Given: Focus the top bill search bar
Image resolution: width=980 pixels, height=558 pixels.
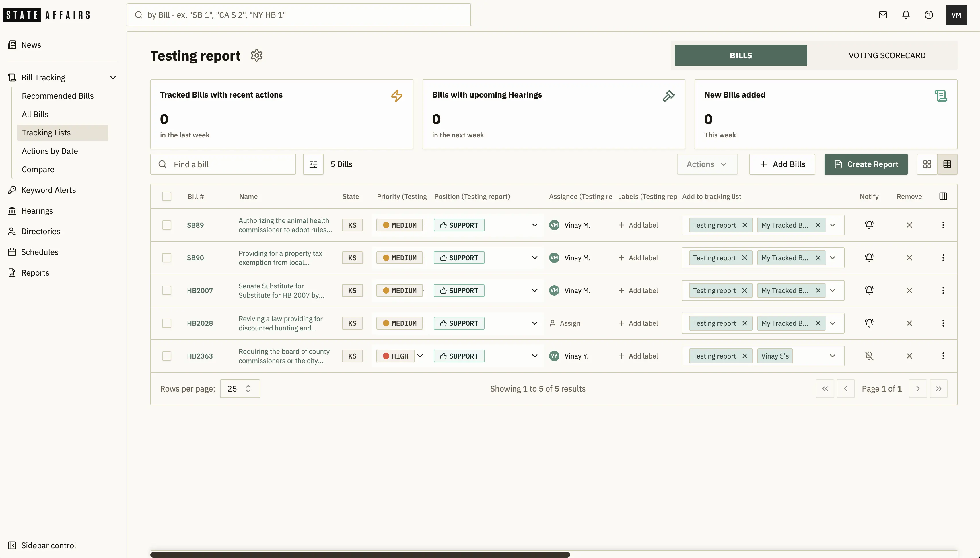Looking at the screenshot, I should pos(299,15).
